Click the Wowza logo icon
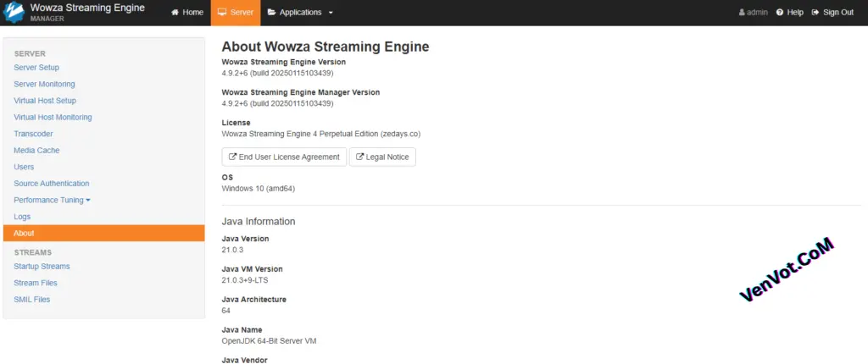The height and width of the screenshot is (364, 868). 14,12
